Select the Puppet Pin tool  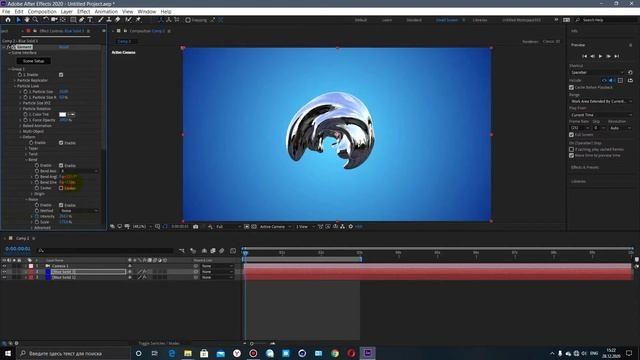tap(138, 20)
